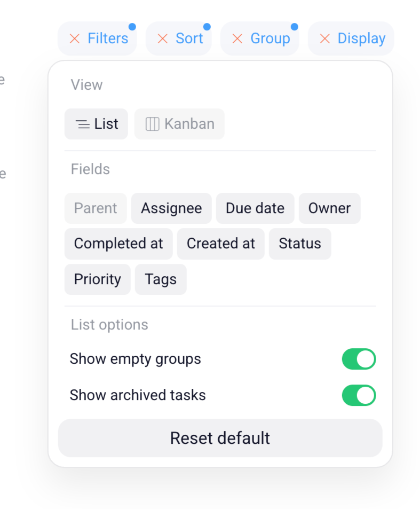Clear the Filters chip via its X icon
This screenshot has width=420, height=509.
[74, 38]
